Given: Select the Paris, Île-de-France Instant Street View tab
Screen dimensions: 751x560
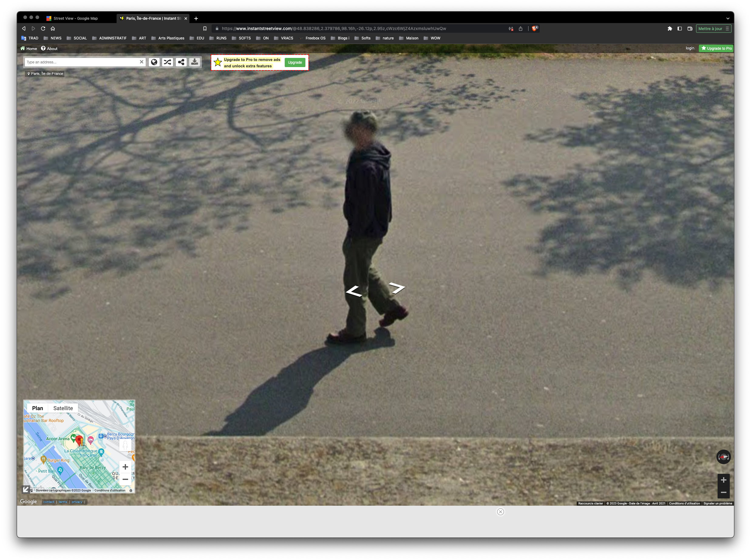Looking at the screenshot, I should click(153, 18).
